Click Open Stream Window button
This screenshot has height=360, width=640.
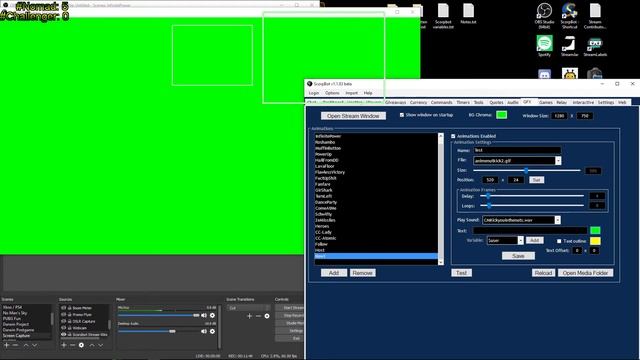tap(353, 116)
